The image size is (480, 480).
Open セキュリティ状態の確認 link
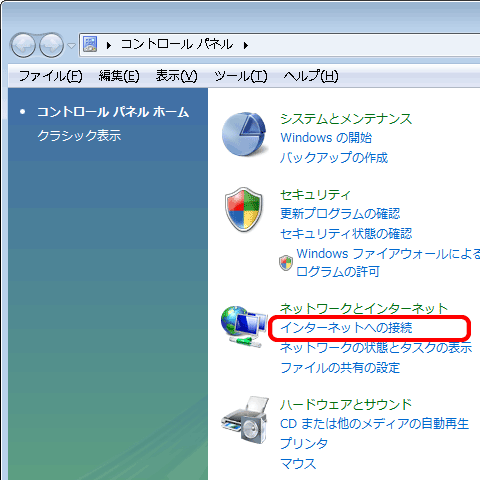[346, 233]
